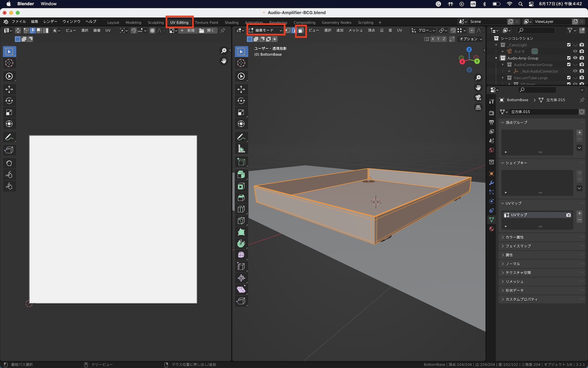Viewport: 588px width, 368px height.
Task: Select the Knife tool in 3D viewport
Action: click(x=241, y=221)
